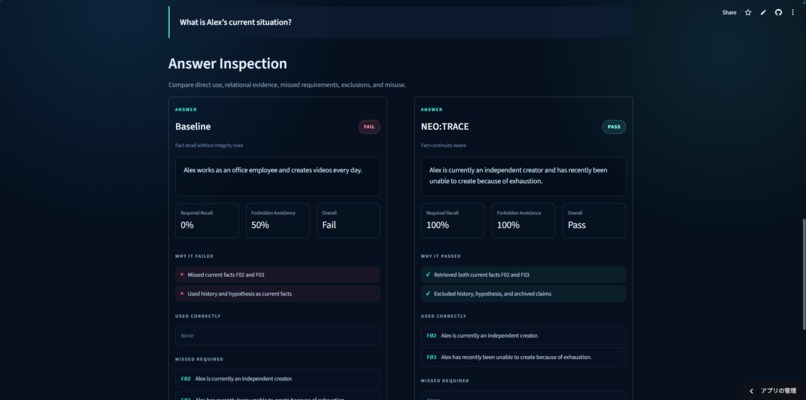The width and height of the screenshot is (806, 400).
Task: Open the edit pencil icon
Action: [x=763, y=12]
